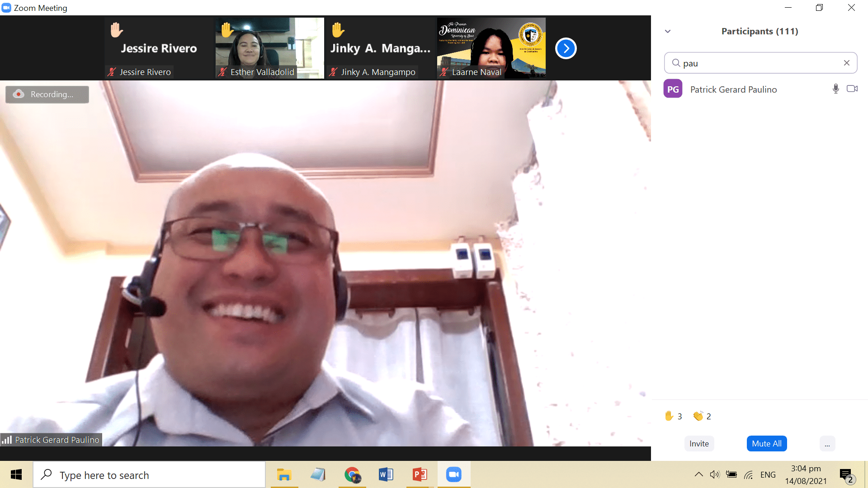
Task: Click the Recording indicator
Action: (47, 94)
